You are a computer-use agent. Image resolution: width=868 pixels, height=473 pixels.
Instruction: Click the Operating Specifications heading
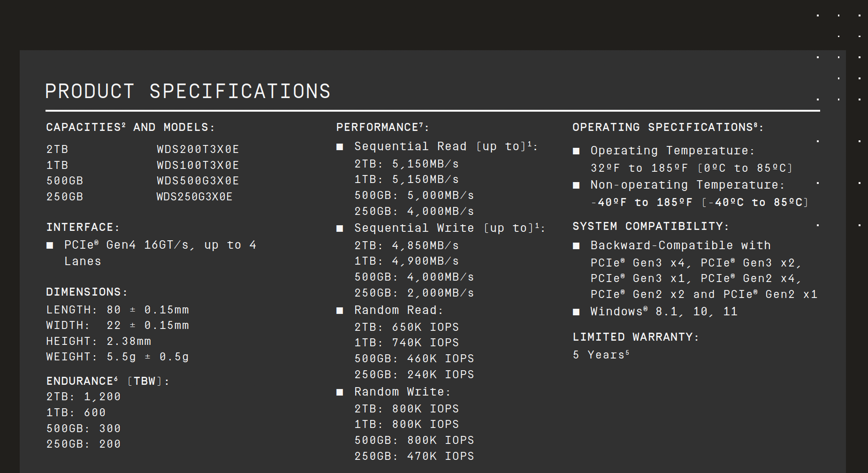tap(667, 127)
